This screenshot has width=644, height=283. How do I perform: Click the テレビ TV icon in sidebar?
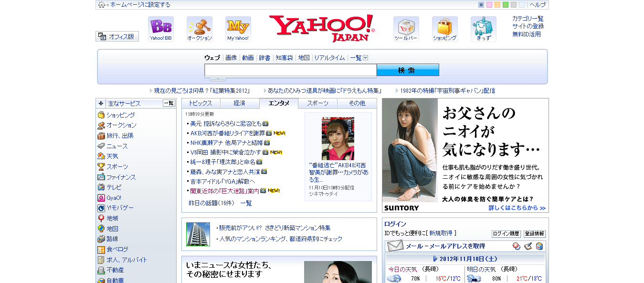coord(101,187)
